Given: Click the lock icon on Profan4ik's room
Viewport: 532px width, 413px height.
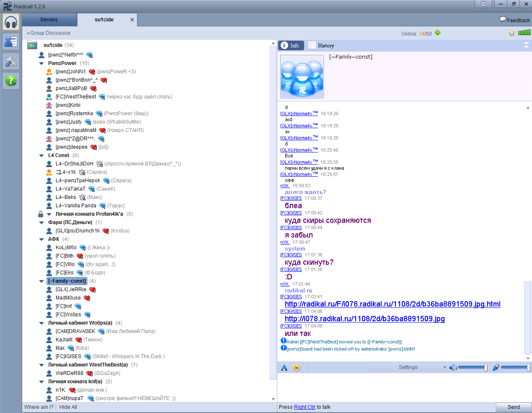Looking at the screenshot, I should [x=41, y=214].
